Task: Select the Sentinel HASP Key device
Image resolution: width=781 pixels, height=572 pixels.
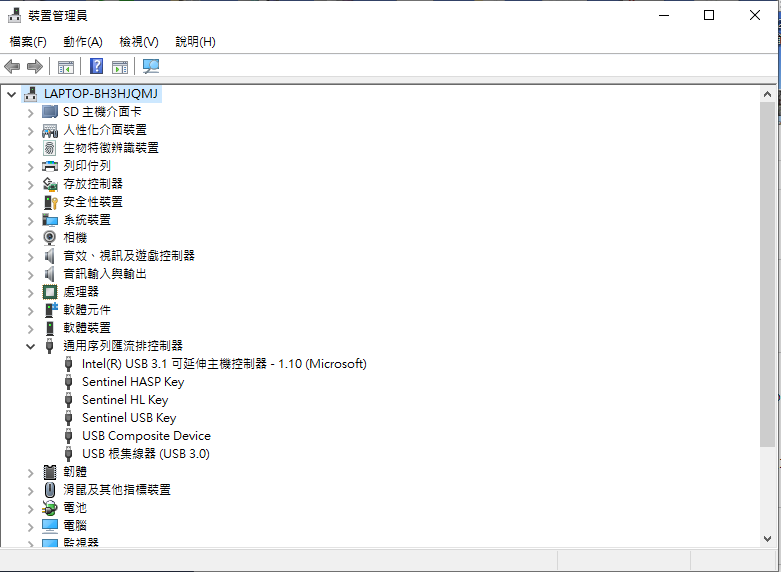Action: point(133,382)
